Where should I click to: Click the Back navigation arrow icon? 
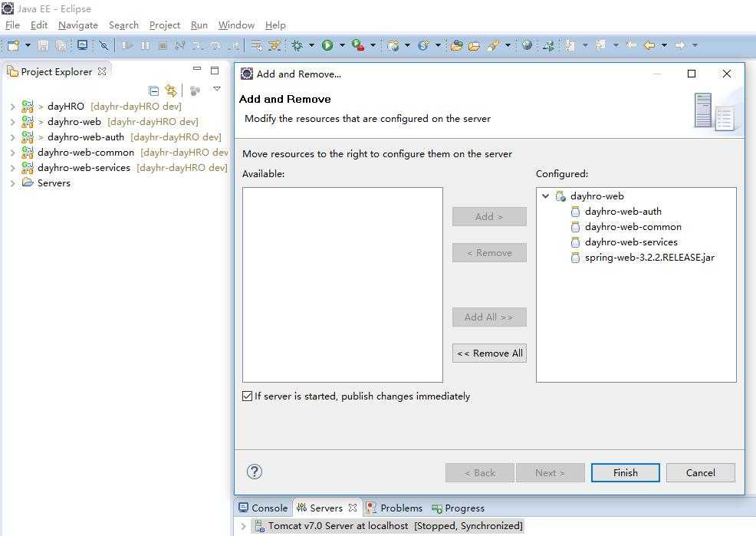pos(649,45)
